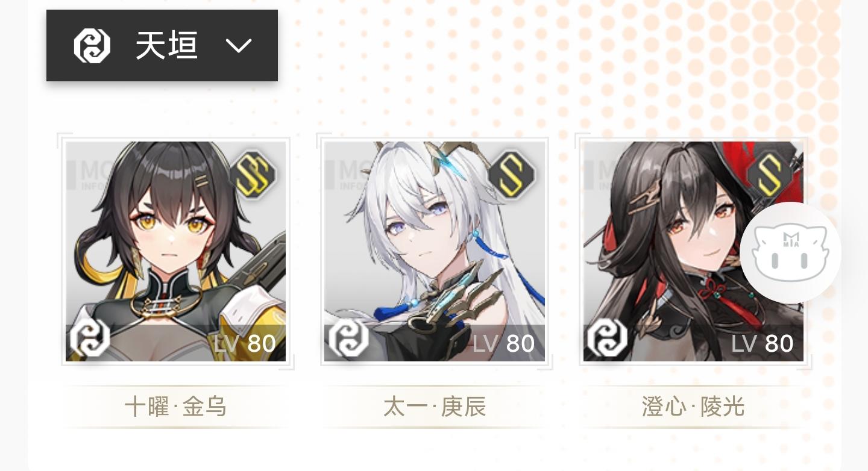Click the 澄心·陵光 name label
868x471 pixels.
pos(693,407)
